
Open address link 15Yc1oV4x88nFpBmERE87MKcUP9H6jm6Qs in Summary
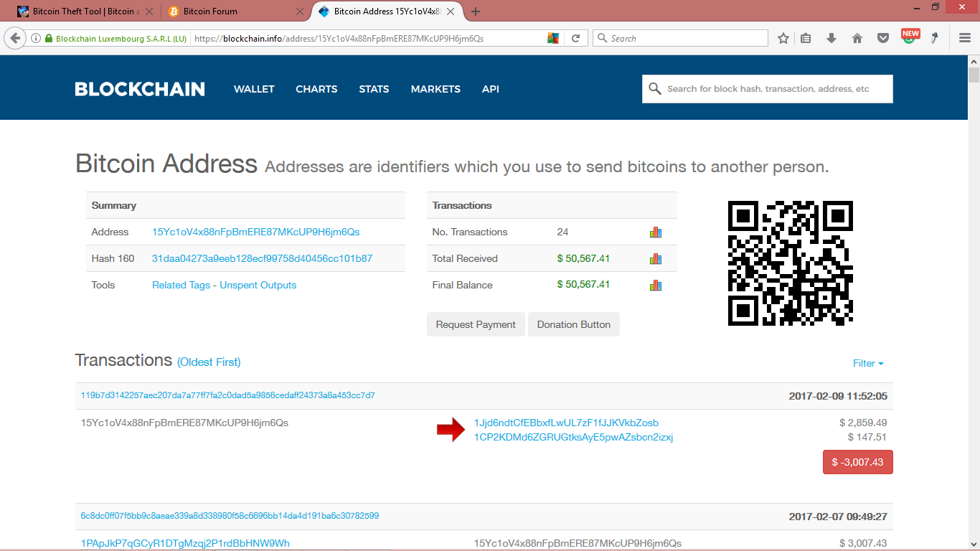tap(256, 232)
